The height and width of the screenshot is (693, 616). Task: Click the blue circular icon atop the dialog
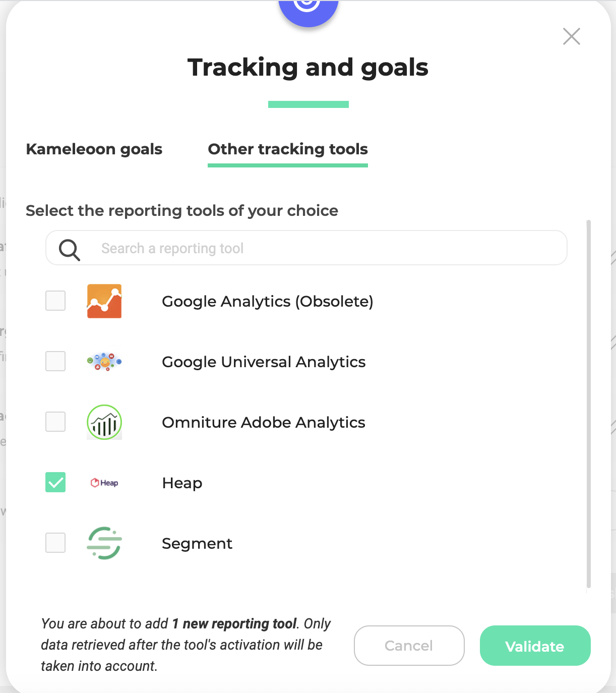click(308, 10)
